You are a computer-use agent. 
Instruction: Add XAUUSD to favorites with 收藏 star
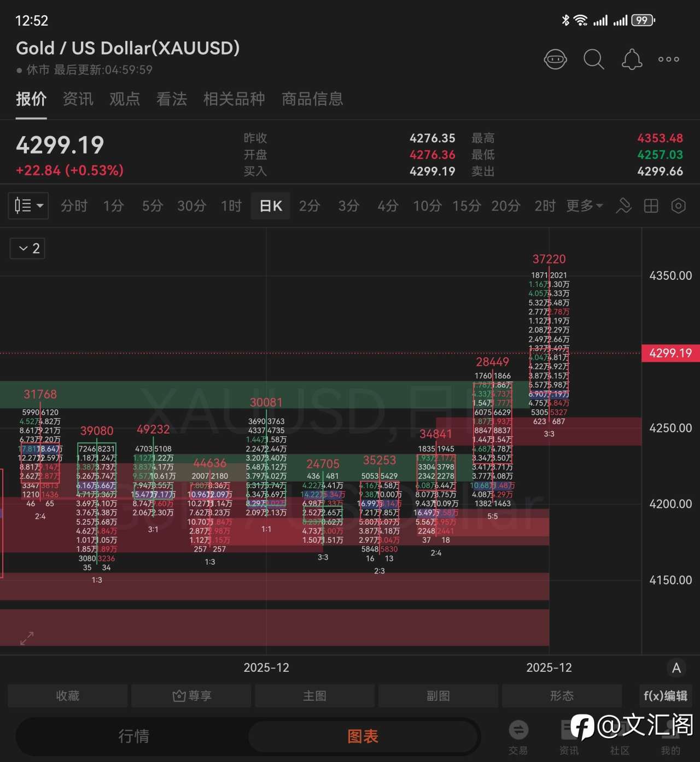coord(67,695)
